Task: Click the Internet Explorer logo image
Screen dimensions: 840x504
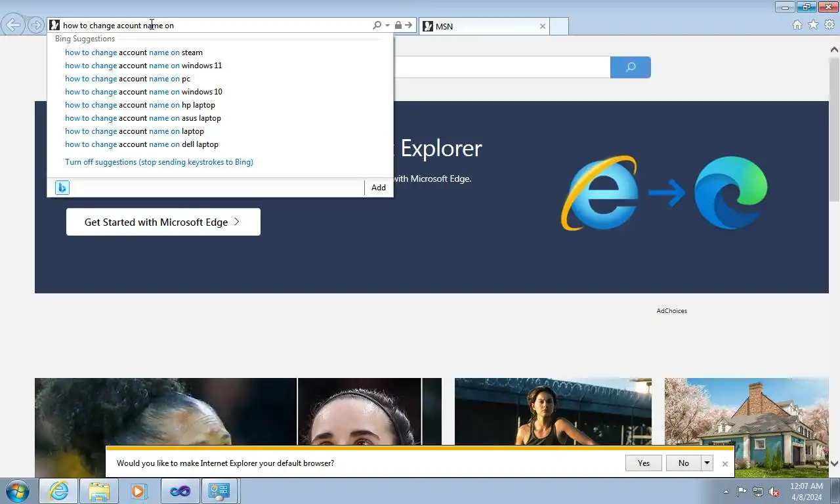Action: [599, 193]
